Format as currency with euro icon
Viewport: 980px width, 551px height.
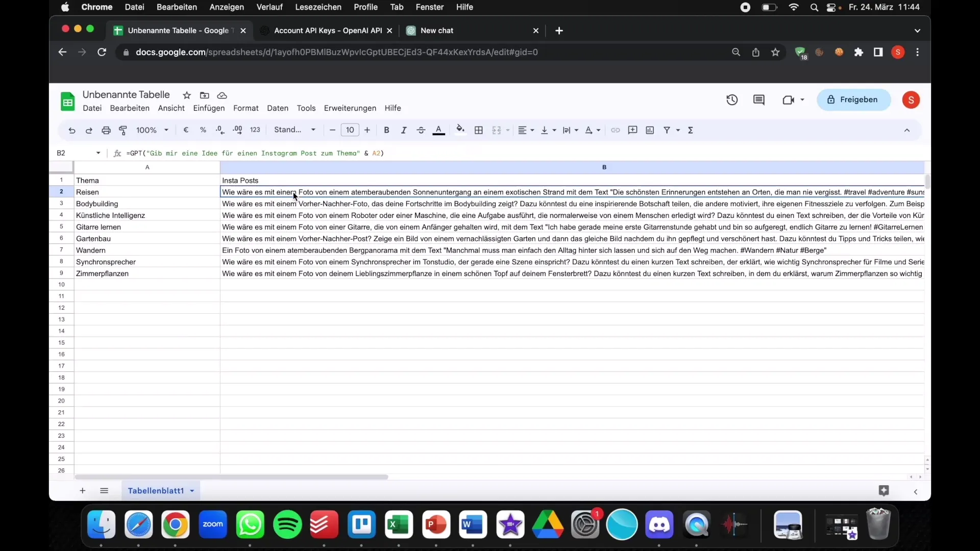click(186, 130)
